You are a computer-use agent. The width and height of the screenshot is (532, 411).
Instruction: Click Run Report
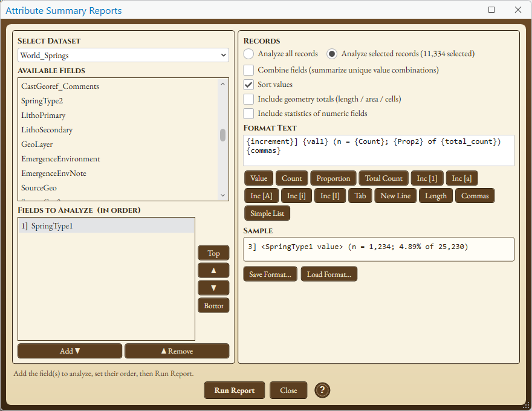[235, 390]
